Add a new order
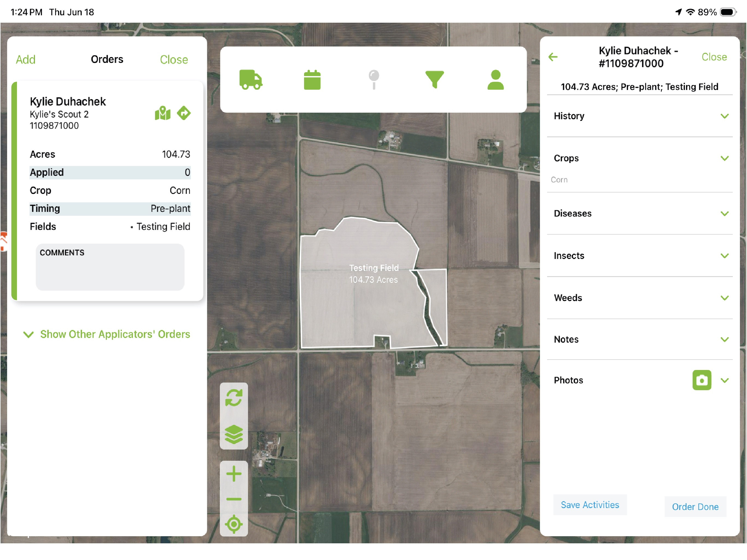Image resolution: width=747 pixels, height=560 pixels. 26,59
